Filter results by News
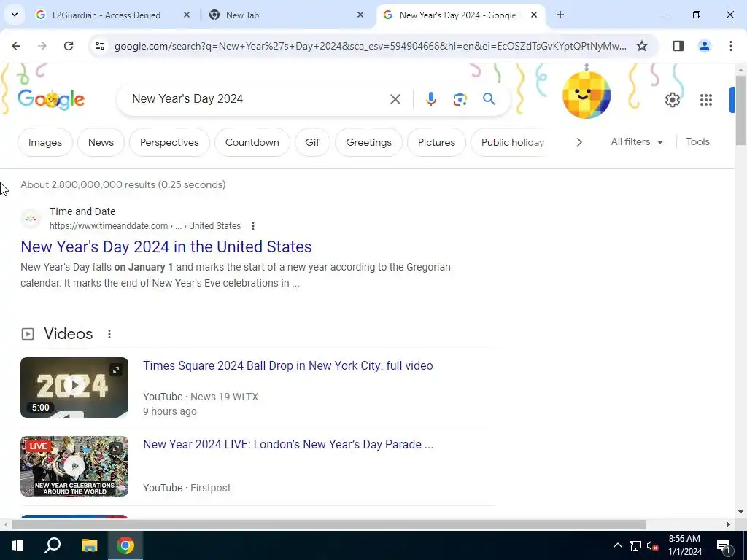747x560 pixels. point(101,142)
